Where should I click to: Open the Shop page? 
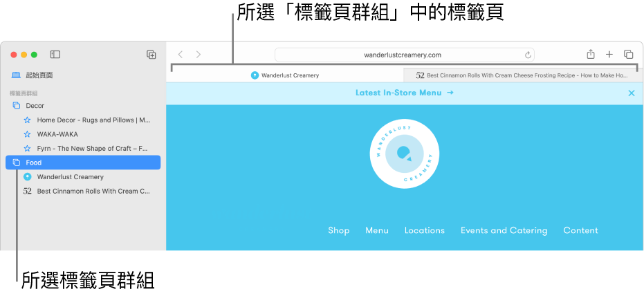(339, 230)
